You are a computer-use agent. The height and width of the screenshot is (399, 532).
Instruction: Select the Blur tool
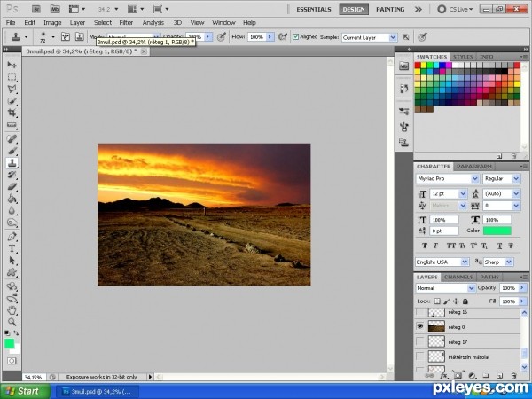click(12, 211)
